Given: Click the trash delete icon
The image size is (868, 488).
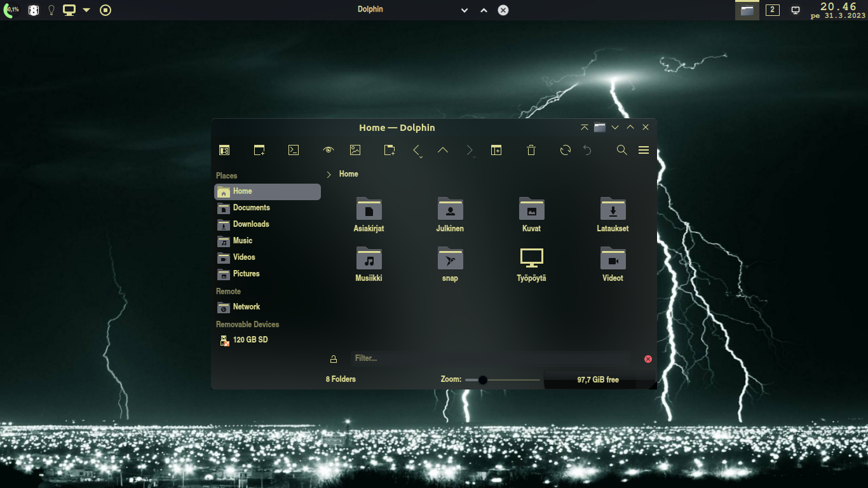Looking at the screenshot, I should [x=531, y=150].
